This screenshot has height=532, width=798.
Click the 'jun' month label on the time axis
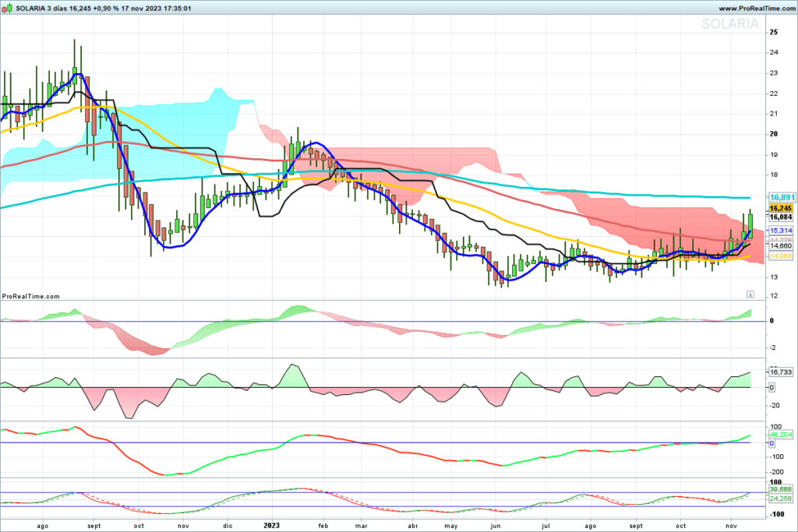(x=495, y=526)
